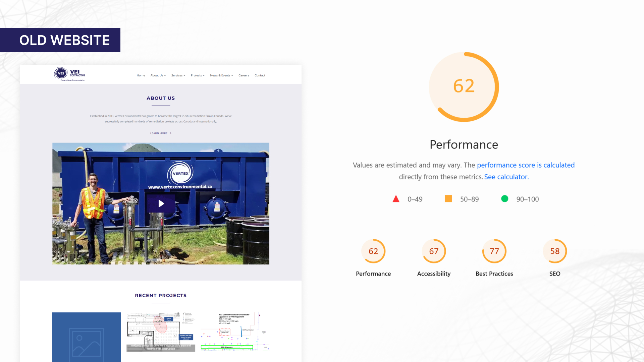Screen dimensions: 644x362
Task: Click the green circle 90–100 legend icon
Action: point(504,199)
